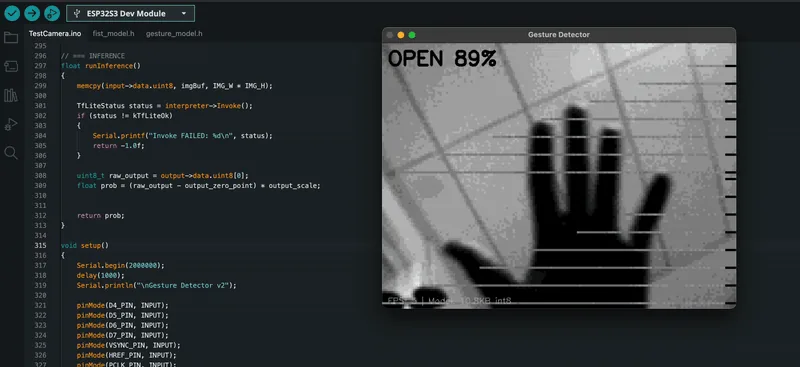800x367 pixels.
Task: Click the 'interpreter->Invoke()' status line
Action: coord(164,106)
